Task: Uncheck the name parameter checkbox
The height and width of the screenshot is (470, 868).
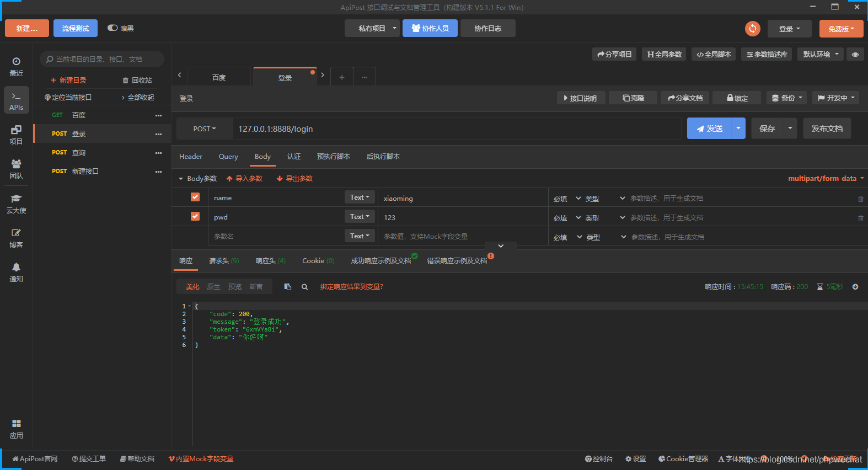Action: pos(195,197)
